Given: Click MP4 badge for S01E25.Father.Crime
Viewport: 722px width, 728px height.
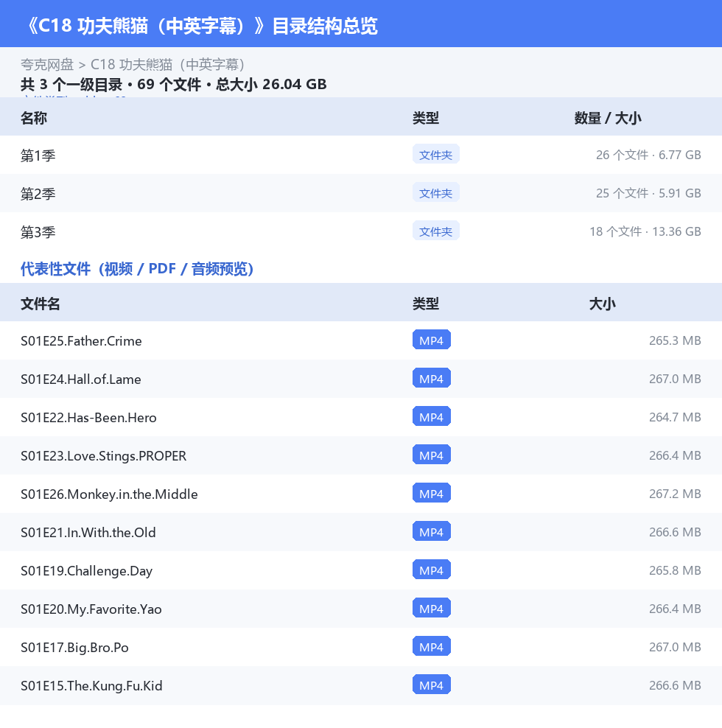Looking at the screenshot, I should 431,340.
